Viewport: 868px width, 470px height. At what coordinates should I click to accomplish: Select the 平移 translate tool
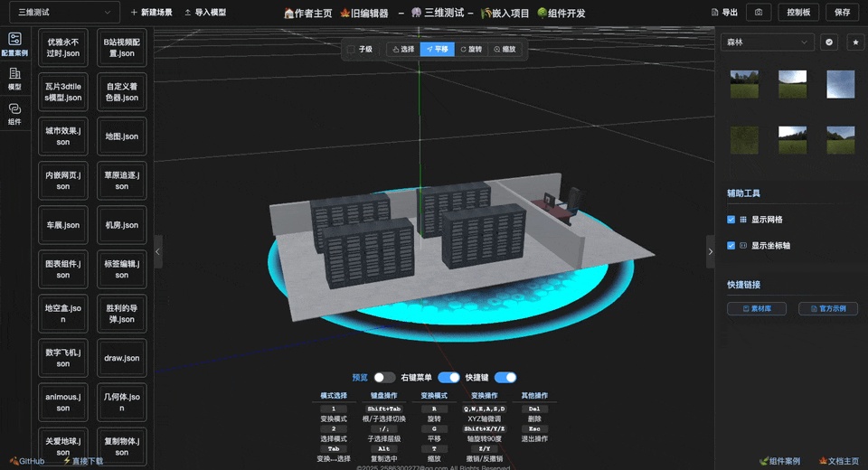(x=438, y=50)
